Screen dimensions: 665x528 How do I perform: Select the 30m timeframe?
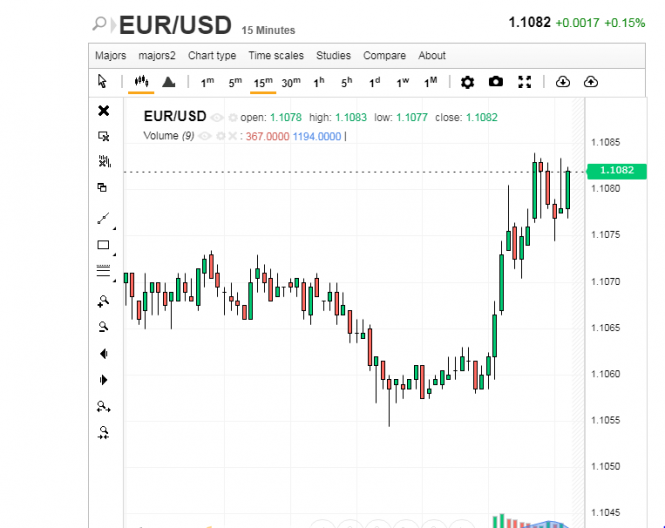291,82
